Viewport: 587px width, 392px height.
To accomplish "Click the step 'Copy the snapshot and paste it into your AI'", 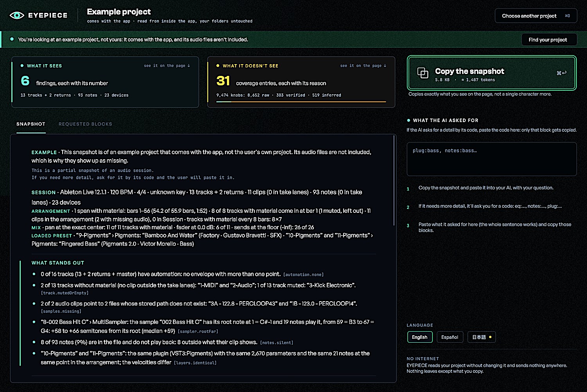I will tap(486, 188).
